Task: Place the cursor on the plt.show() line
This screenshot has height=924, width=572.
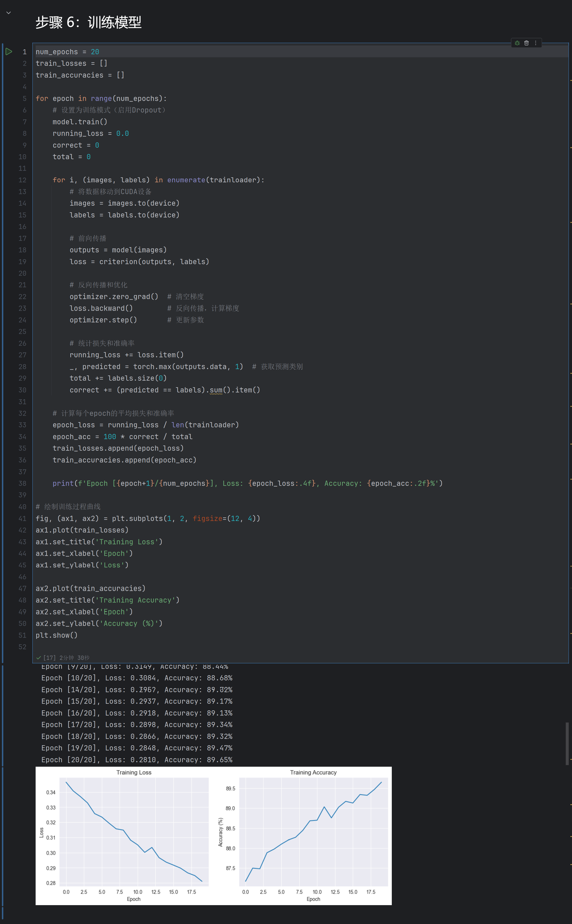Action: point(56,635)
